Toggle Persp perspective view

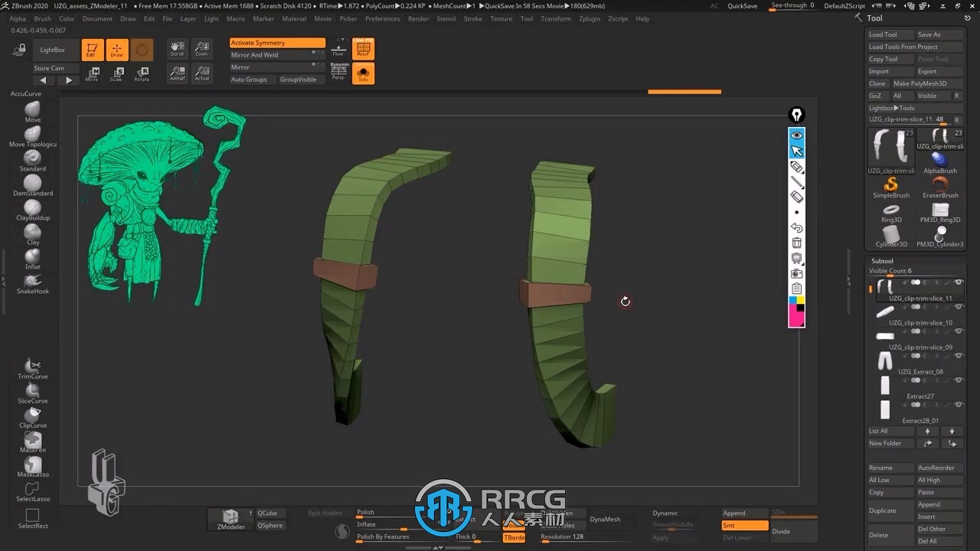coord(338,72)
